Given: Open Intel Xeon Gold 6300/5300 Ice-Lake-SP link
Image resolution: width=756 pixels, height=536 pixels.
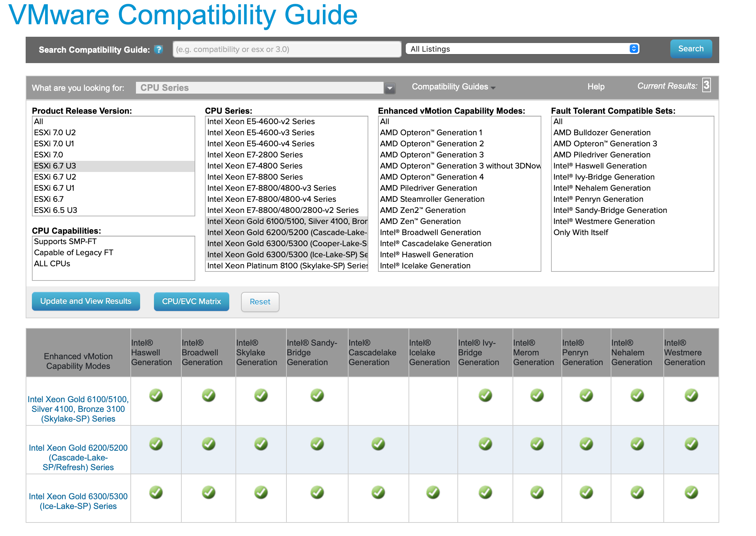Looking at the screenshot, I should 78,501.
